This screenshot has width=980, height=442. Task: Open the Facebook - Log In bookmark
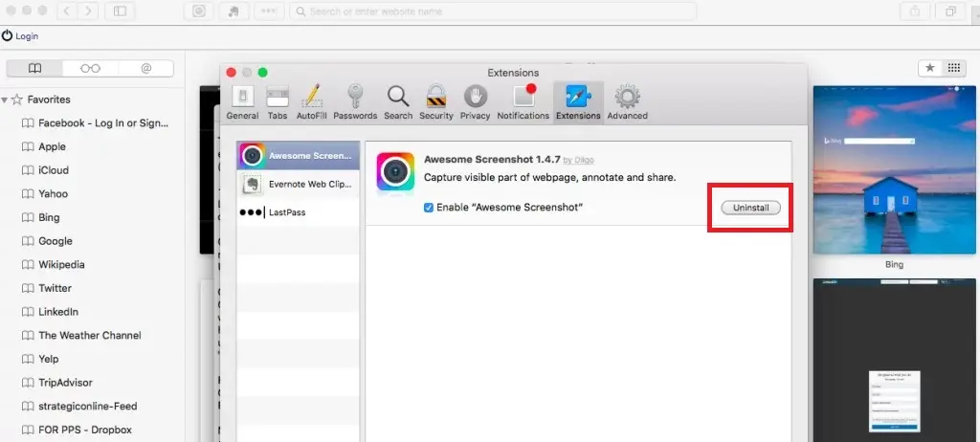click(95, 123)
